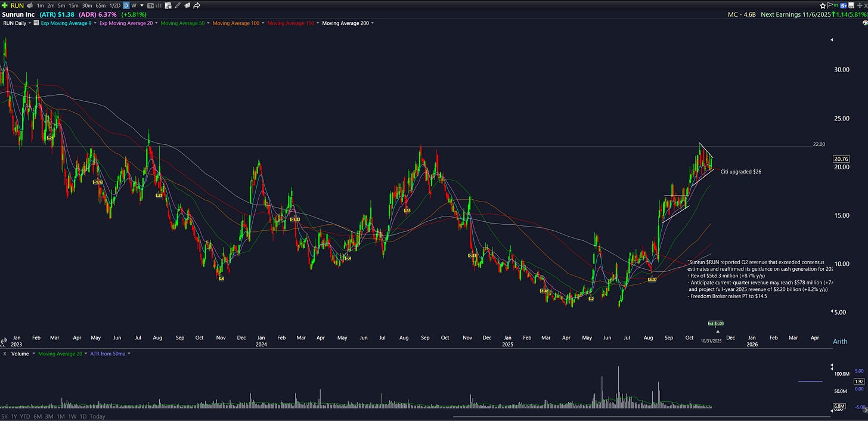Open the blue S dropdown icon
The width and height of the screenshot is (868, 421).
[x=844, y=5]
